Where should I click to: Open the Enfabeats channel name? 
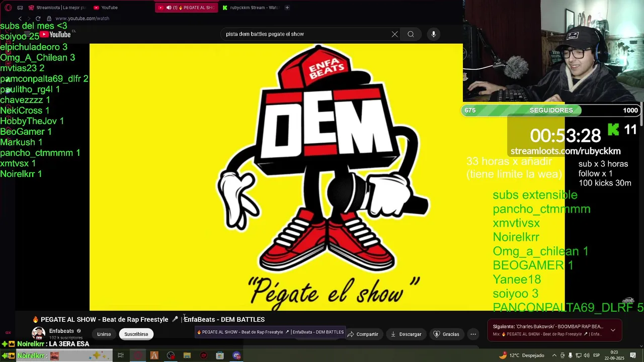click(61, 331)
